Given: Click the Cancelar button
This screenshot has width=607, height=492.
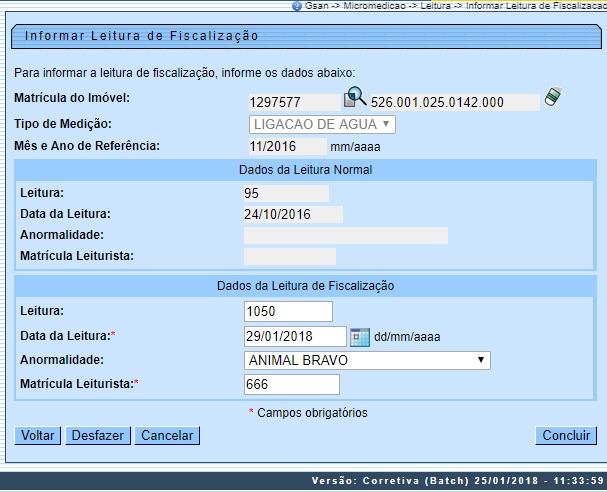Looking at the screenshot, I should 167,435.
